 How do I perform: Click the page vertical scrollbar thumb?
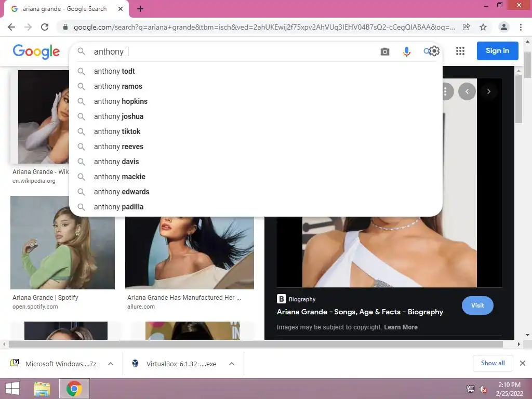pos(528,65)
